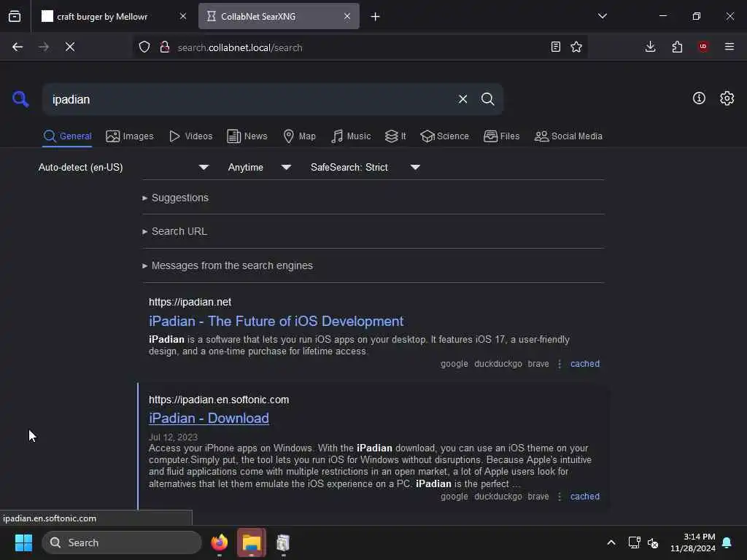The width and height of the screenshot is (747, 560).
Task: Open Firefox from the taskbar
Action: click(219, 542)
